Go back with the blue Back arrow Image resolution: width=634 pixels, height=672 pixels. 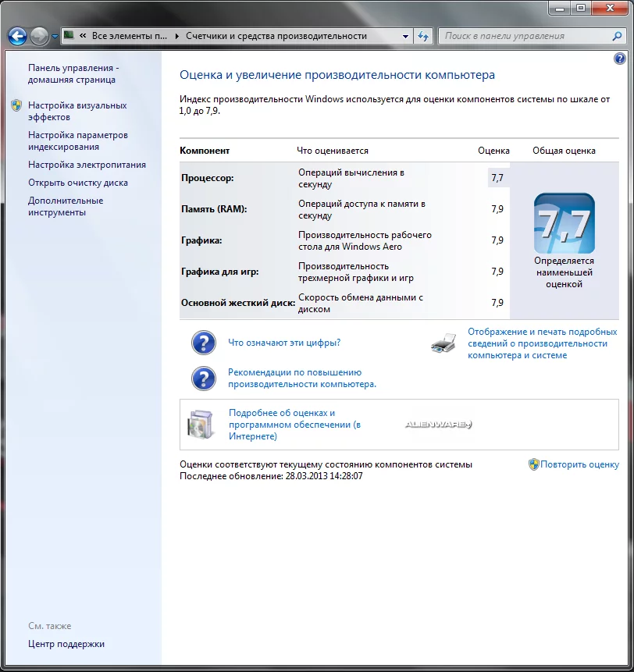[x=18, y=37]
